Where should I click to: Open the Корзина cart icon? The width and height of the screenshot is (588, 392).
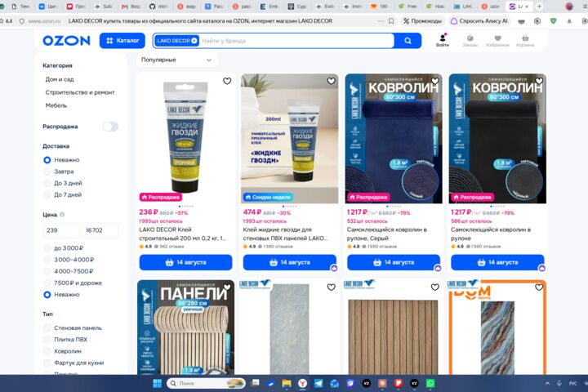point(525,41)
